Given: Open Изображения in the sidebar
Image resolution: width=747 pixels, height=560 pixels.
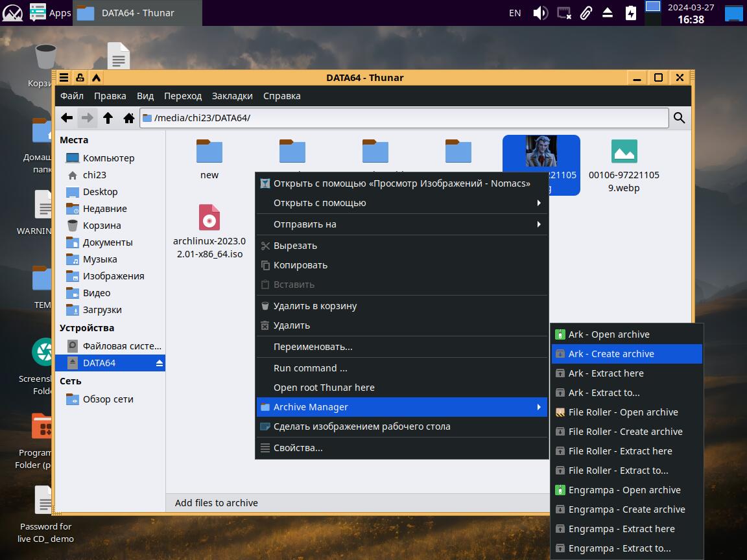Looking at the screenshot, I should coord(110,276).
